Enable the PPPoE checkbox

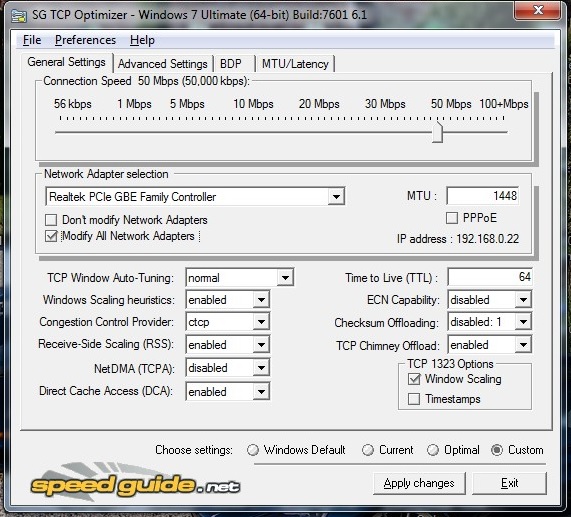point(452,218)
